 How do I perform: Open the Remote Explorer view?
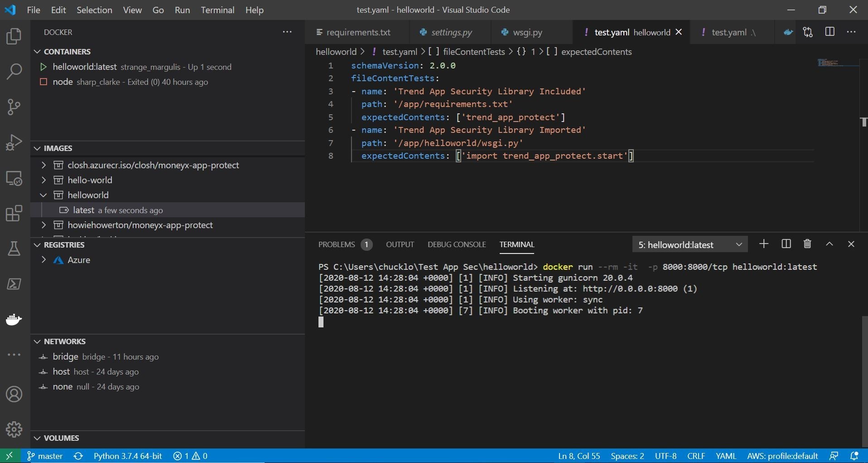coord(14,178)
